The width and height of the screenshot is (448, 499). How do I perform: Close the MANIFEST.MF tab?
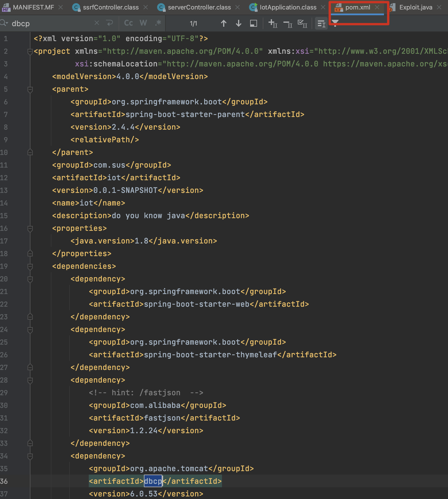pyautogui.click(x=61, y=7)
